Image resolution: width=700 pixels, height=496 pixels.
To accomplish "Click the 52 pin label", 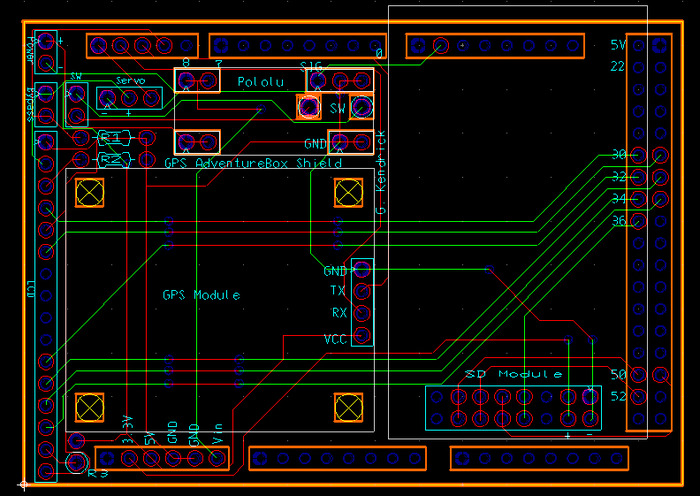I will tap(618, 396).
